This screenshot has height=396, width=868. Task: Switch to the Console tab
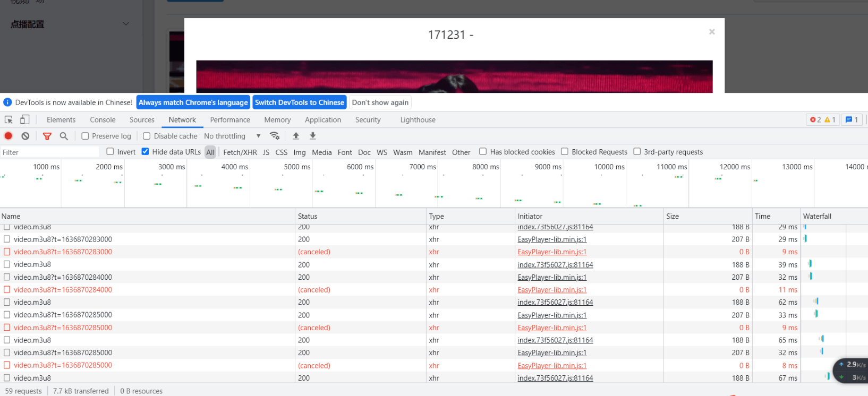[x=103, y=119]
